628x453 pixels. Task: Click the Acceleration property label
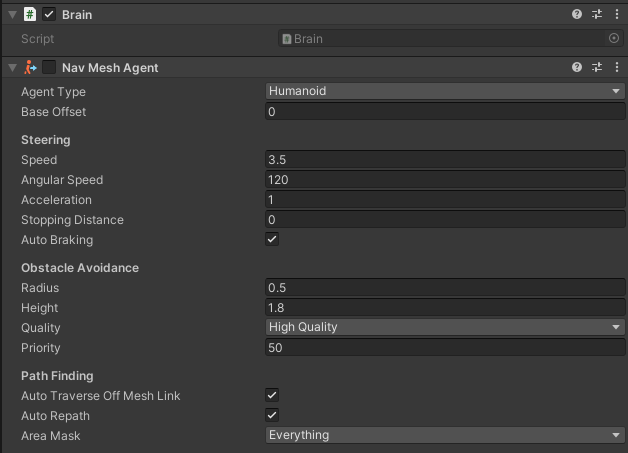tap(56, 199)
